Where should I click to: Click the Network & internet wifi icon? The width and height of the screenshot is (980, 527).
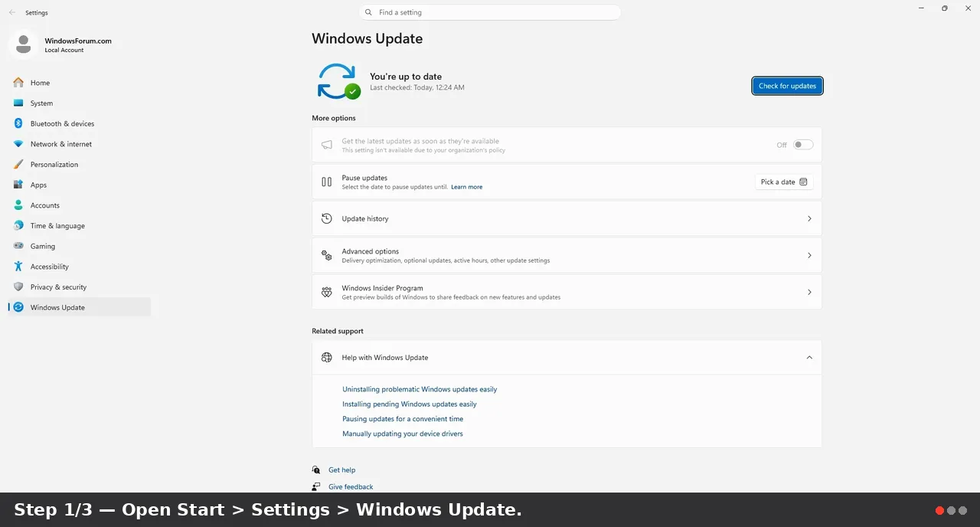click(x=18, y=144)
